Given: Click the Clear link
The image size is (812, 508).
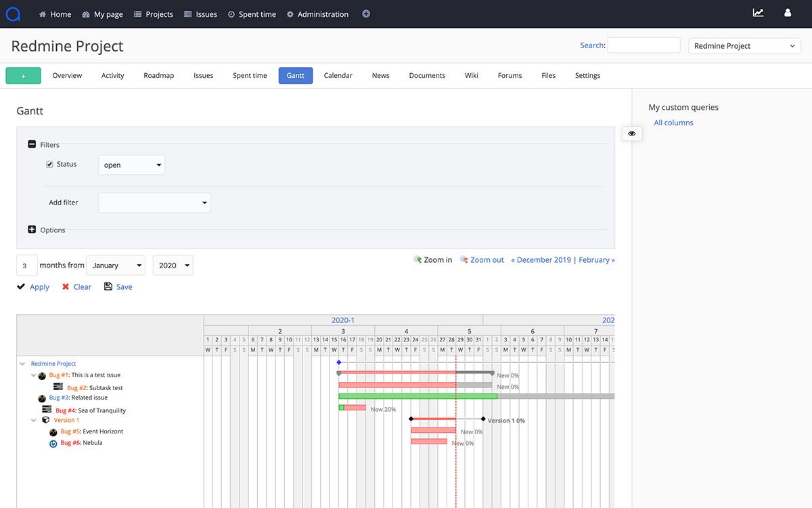Looking at the screenshot, I should click(x=83, y=287).
